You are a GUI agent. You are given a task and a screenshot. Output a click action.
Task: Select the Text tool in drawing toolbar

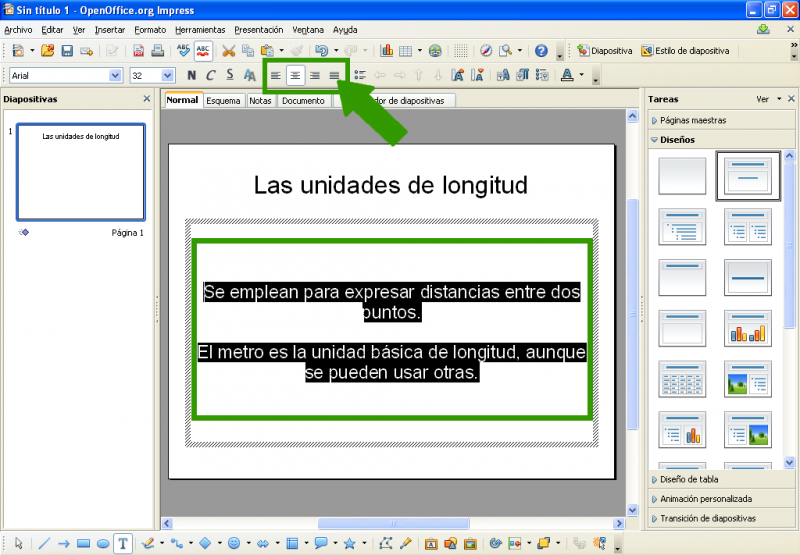tap(123, 544)
